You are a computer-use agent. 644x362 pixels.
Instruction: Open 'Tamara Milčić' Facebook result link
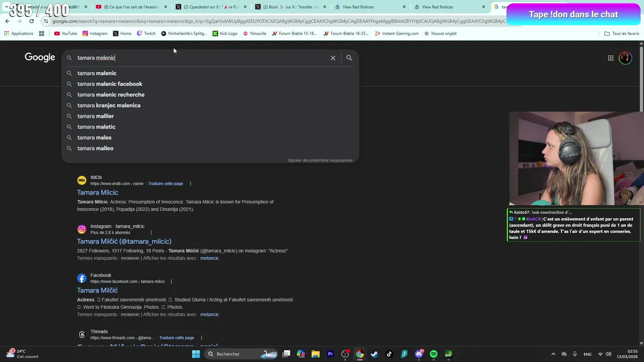(x=98, y=290)
